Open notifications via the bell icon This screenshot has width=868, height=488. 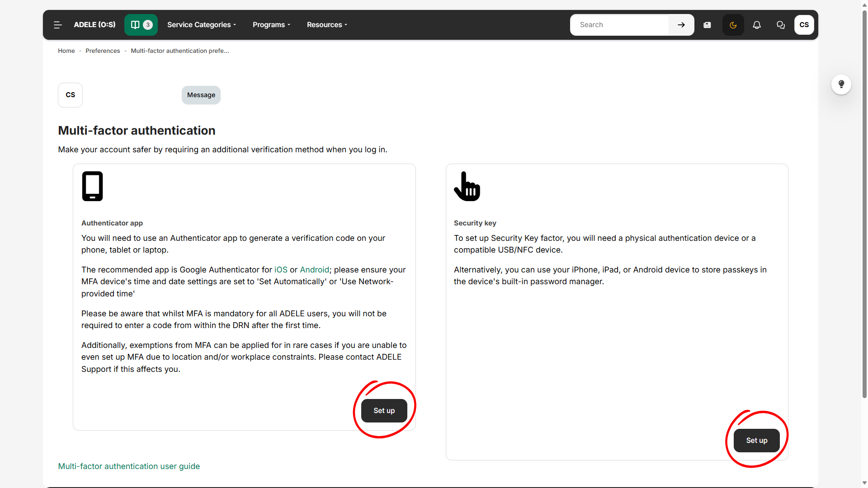tap(757, 25)
